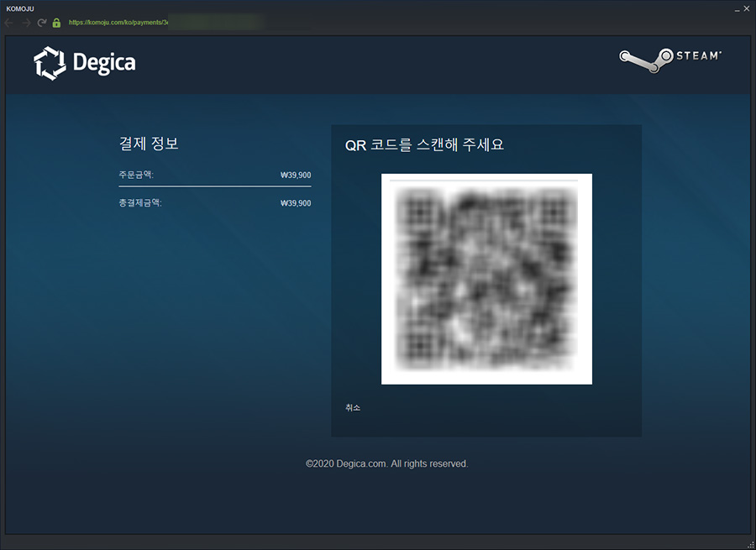The width and height of the screenshot is (756, 550).
Task: Click the KOMOJU window title
Action: point(20,8)
